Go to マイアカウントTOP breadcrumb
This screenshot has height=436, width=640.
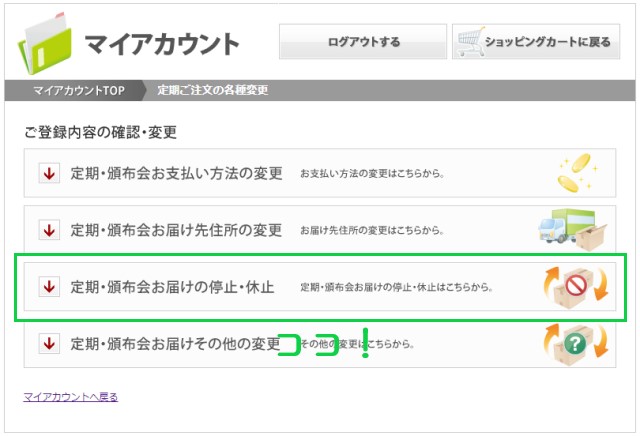[78, 91]
